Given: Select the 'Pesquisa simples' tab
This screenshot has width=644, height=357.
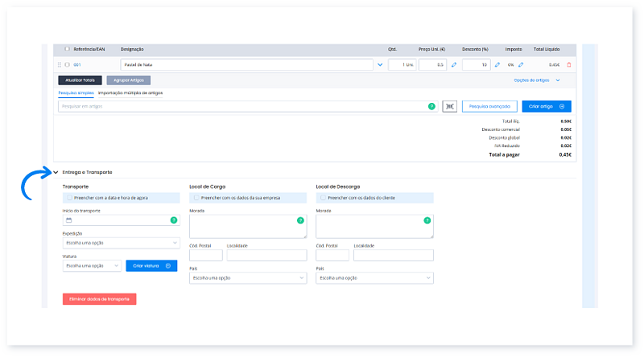Looking at the screenshot, I should [76, 93].
